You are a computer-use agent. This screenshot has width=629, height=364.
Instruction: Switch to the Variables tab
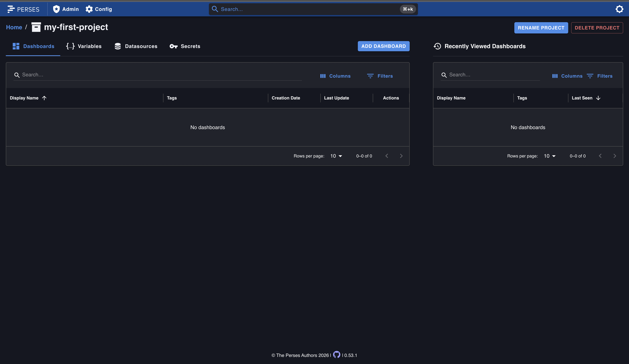[x=84, y=46]
